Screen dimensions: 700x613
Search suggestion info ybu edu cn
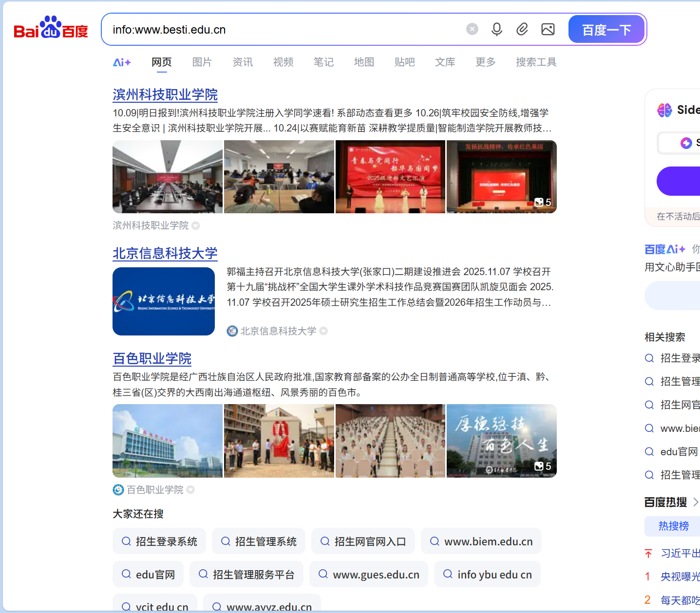pos(488,575)
